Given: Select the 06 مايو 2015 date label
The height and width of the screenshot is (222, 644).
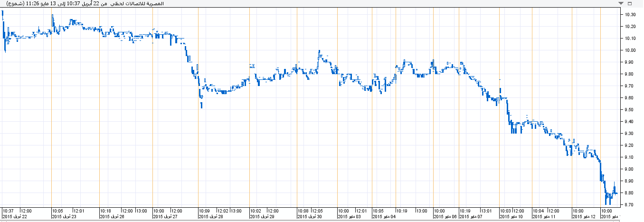Looking at the screenshot, I should (x=446, y=217).
